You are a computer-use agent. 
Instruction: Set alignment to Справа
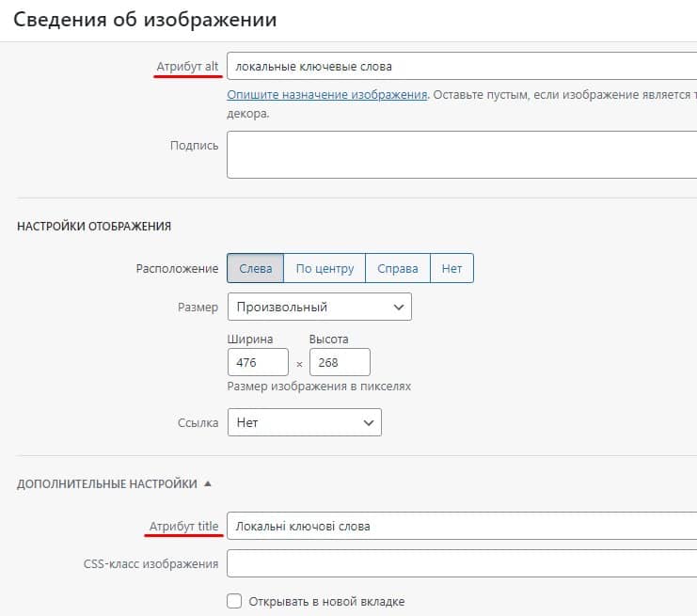pos(397,268)
